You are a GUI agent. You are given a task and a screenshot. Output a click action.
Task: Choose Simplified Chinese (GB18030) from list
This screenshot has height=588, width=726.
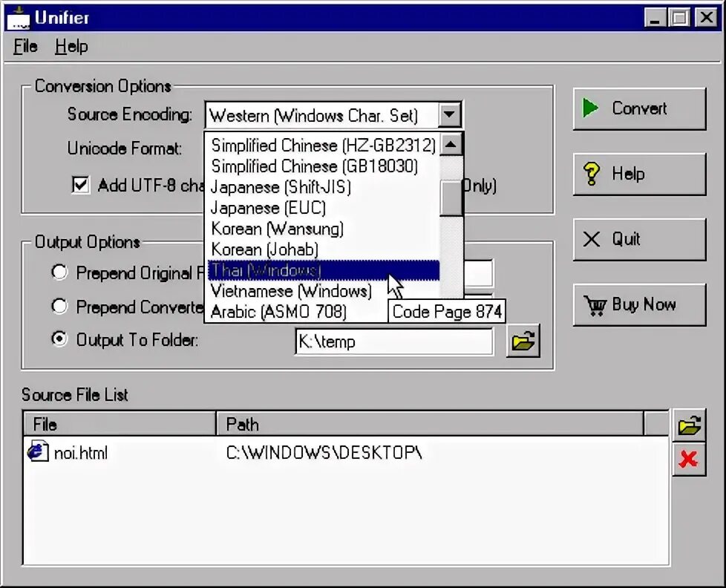pyautogui.click(x=323, y=166)
